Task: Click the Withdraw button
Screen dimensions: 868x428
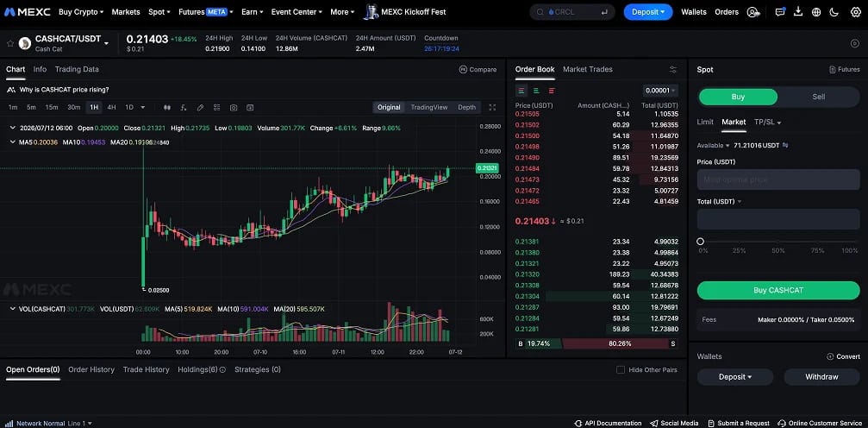Action: [x=821, y=377]
